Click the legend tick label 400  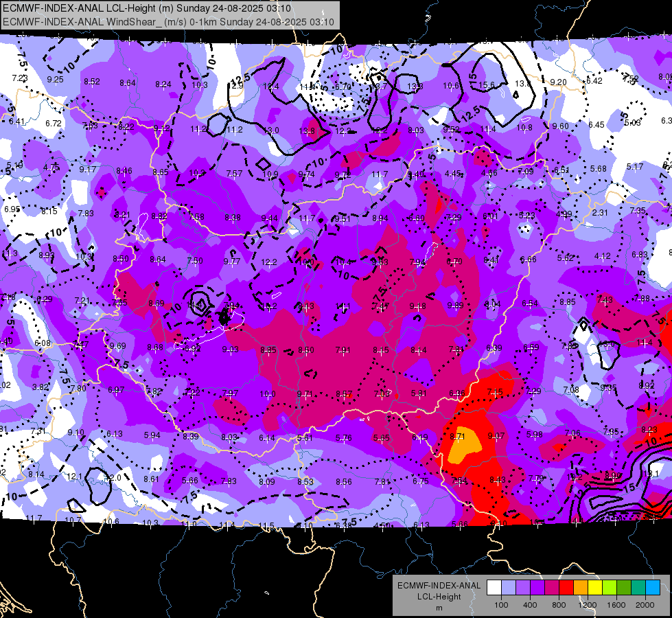(x=530, y=605)
